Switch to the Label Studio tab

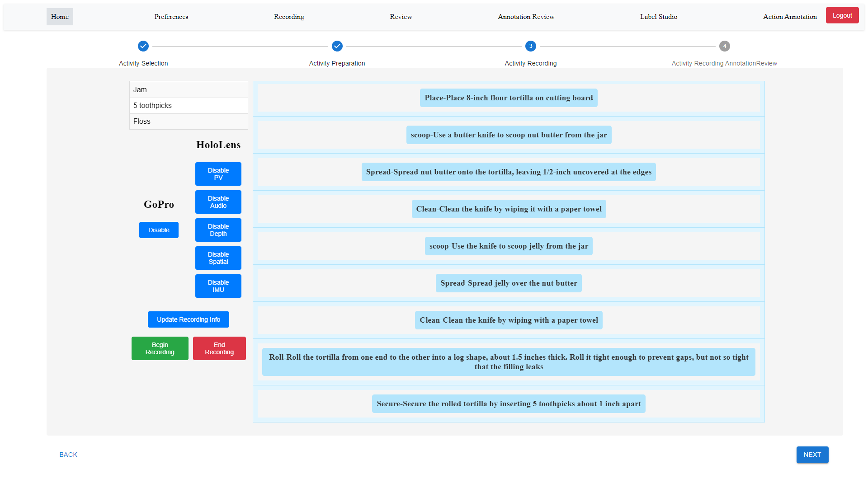658,17
